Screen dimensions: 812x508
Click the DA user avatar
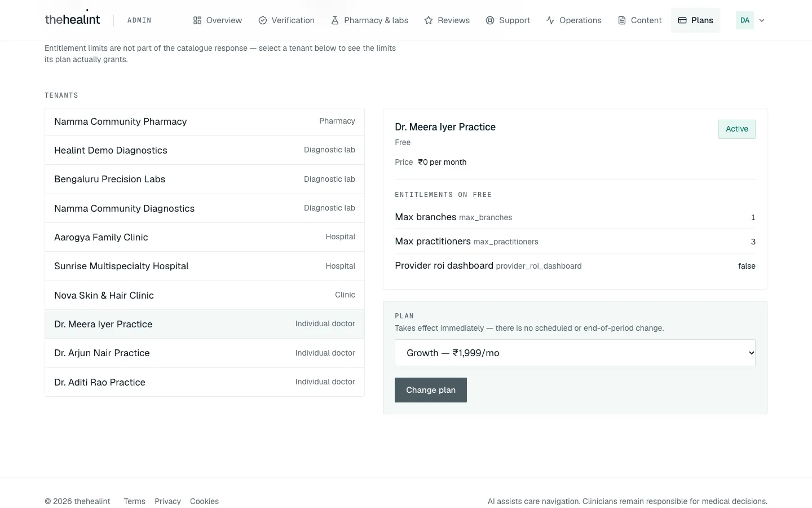click(745, 20)
